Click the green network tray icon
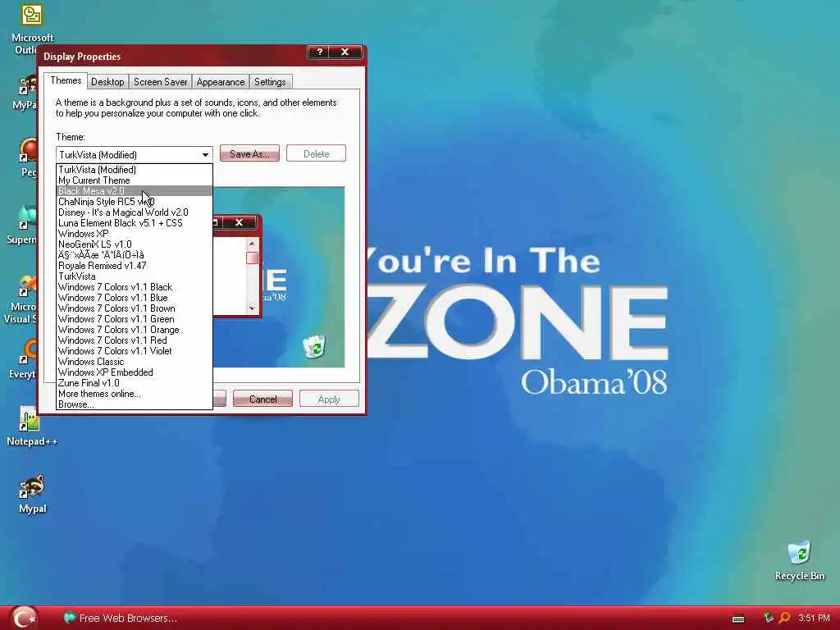The image size is (840, 630). coord(768,618)
